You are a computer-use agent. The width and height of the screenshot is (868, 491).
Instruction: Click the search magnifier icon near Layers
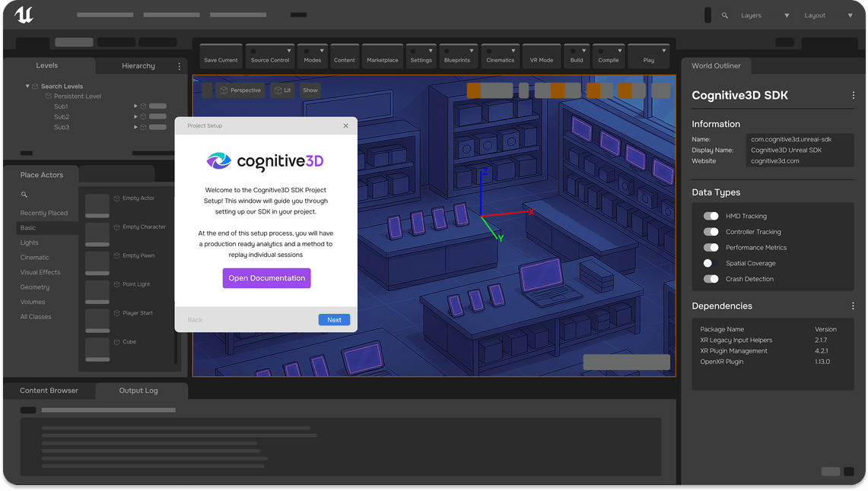tap(725, 15)
